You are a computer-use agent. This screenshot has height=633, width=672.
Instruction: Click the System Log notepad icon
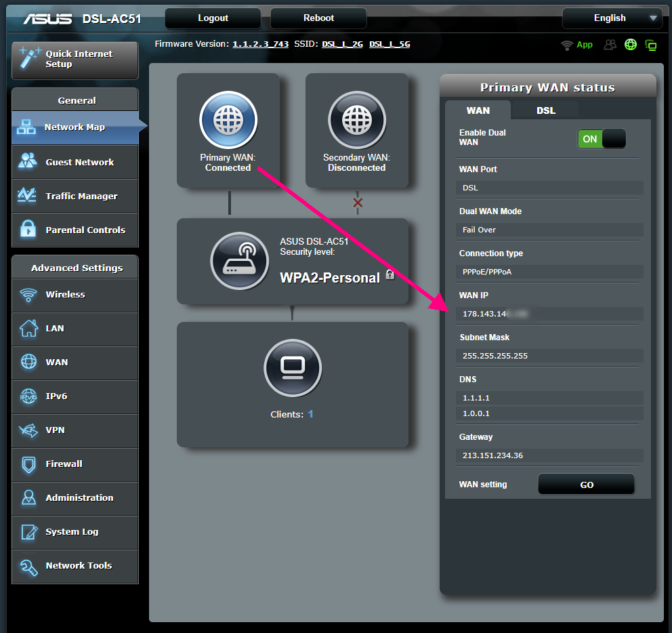pos(29,532)
